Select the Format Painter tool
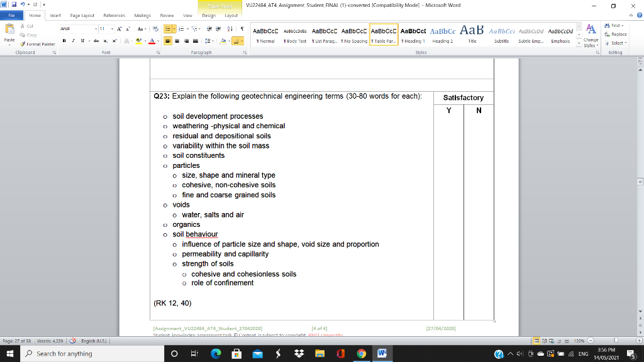Image resolution: width=644 pixels, height=362 pixels. (39, 44)
